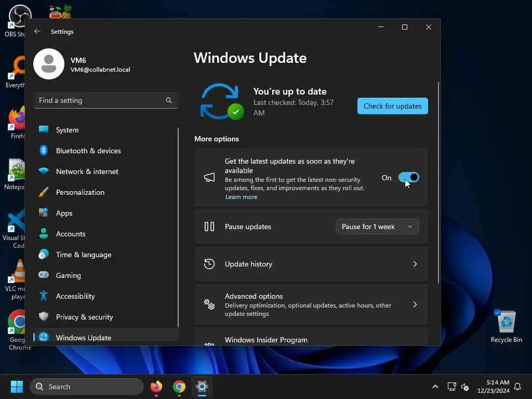Image resolution: width=532 pixels, height=399 pixels.
Task: Click the Privacy & security shield icon
Action: [x=44, y=316]
